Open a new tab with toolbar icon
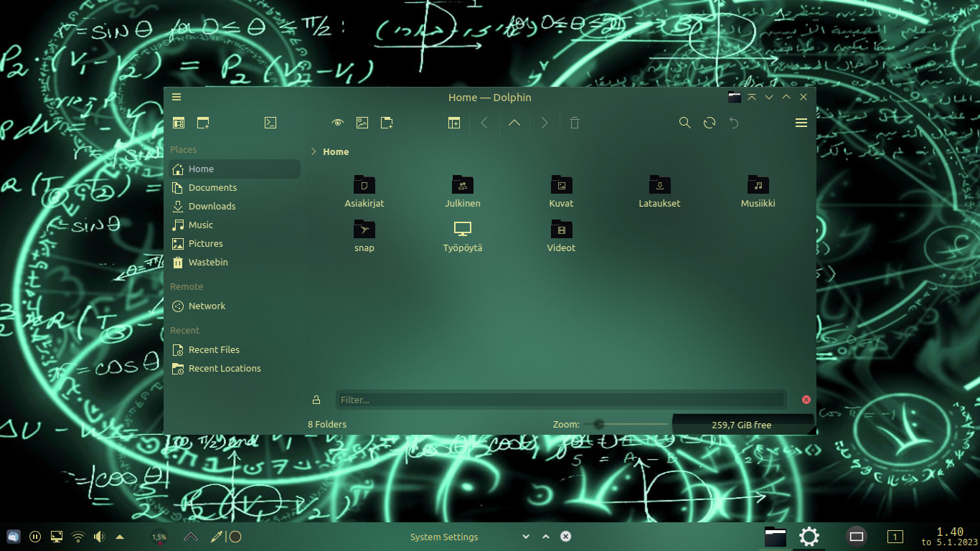980x551 pixels. [x=203, y=123]
